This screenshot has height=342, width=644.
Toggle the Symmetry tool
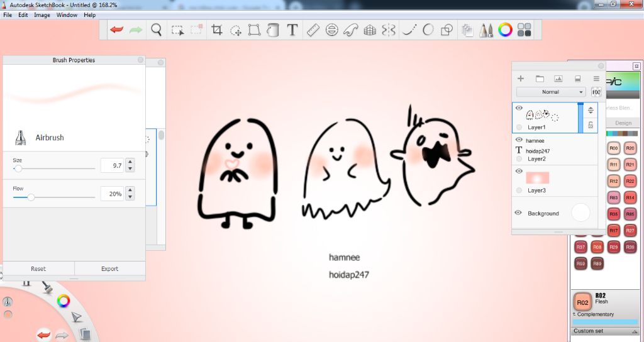(x=388, y=30)
